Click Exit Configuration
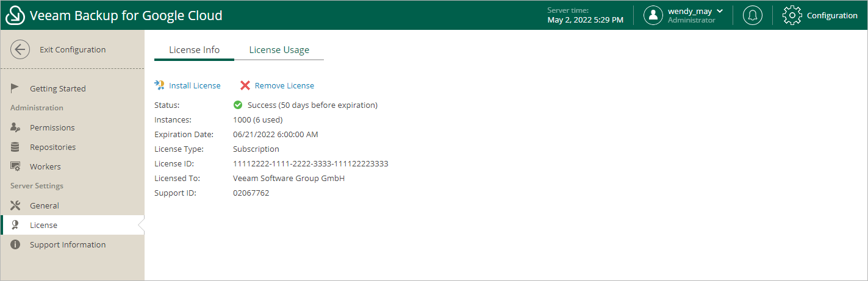 click(73, 49)
